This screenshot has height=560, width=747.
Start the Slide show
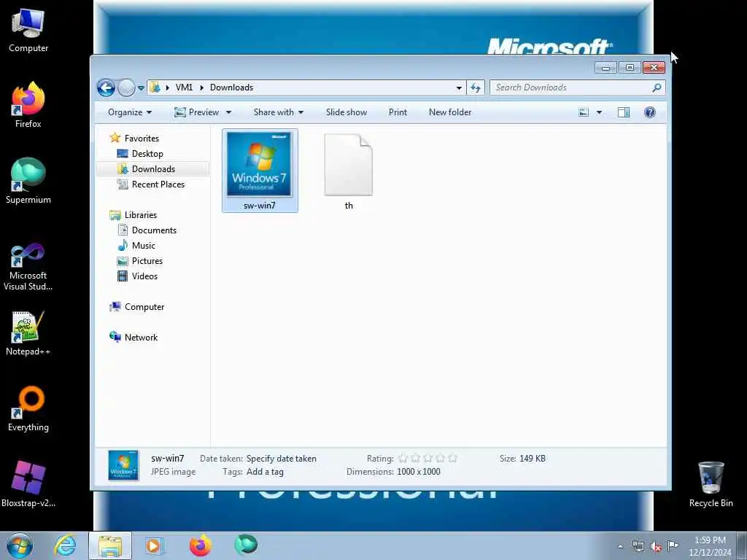(347, 112)
